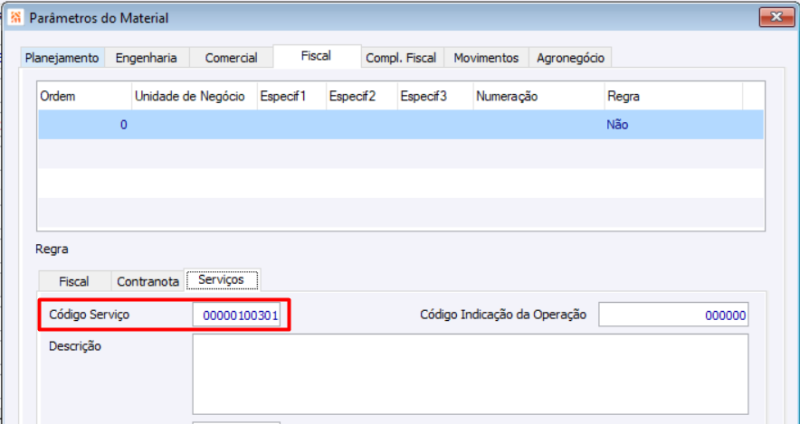Image resolution: width=800 pixels, height=424 pixels.
Task: Click the Unidade de Negócio column header
Action: pyautogui.click(x=194, y=96)
